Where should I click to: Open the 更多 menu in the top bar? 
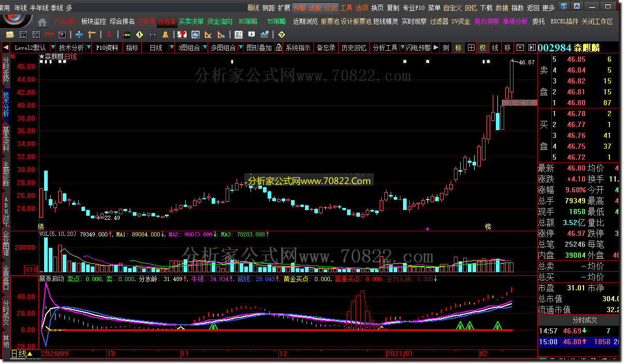point(548,8)
